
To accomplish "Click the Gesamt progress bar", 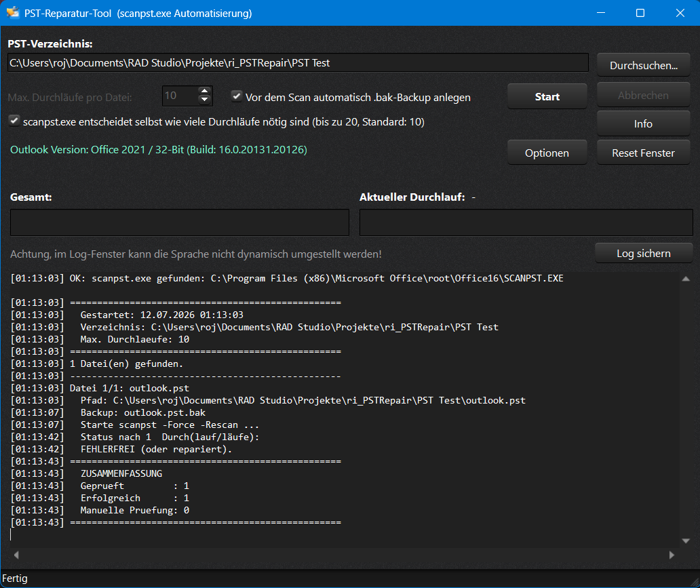I will click(180, 222).
